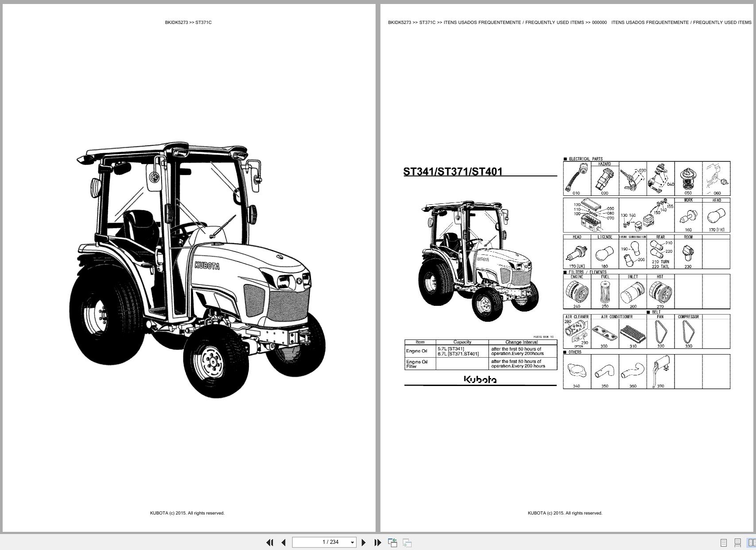
Task: Select the HEAD bulb 170 [FR]
Action: pyautogui.click(x=716, y=215)
